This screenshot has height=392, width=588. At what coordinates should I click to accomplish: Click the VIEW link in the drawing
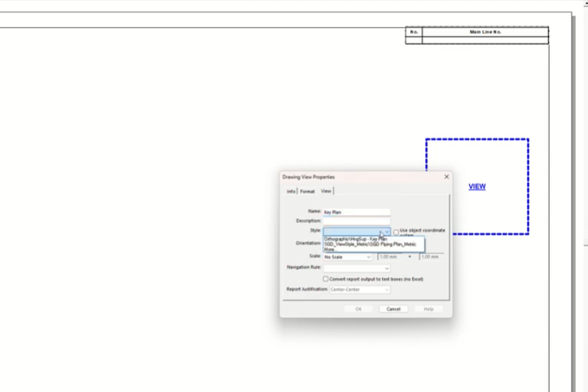477,186
